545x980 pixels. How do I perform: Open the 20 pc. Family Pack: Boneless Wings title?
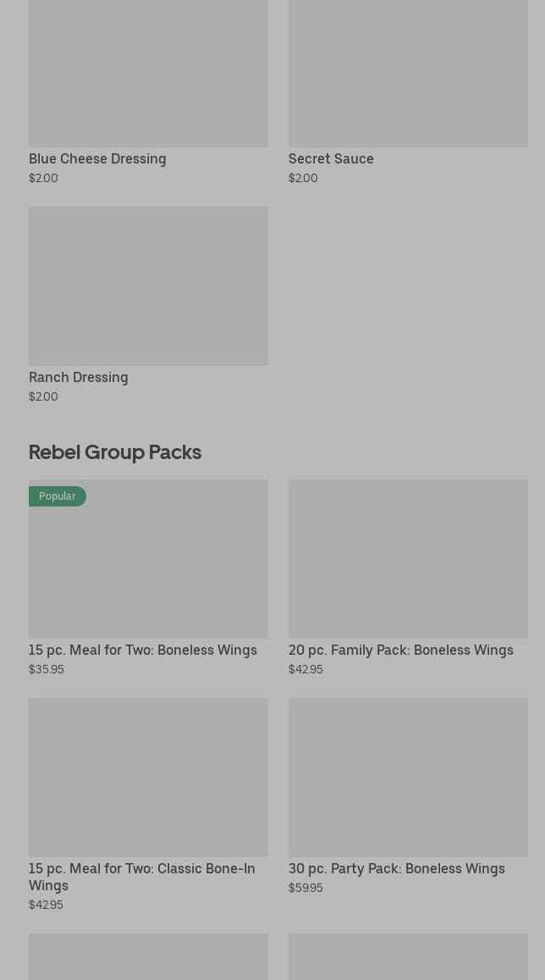[400, 650]
